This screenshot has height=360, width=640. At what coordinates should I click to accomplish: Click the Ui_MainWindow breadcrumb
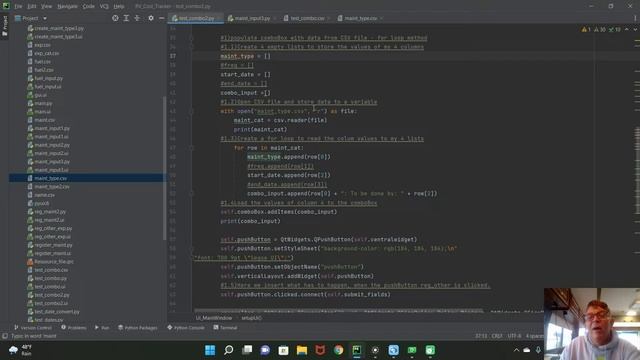point(213,318)
